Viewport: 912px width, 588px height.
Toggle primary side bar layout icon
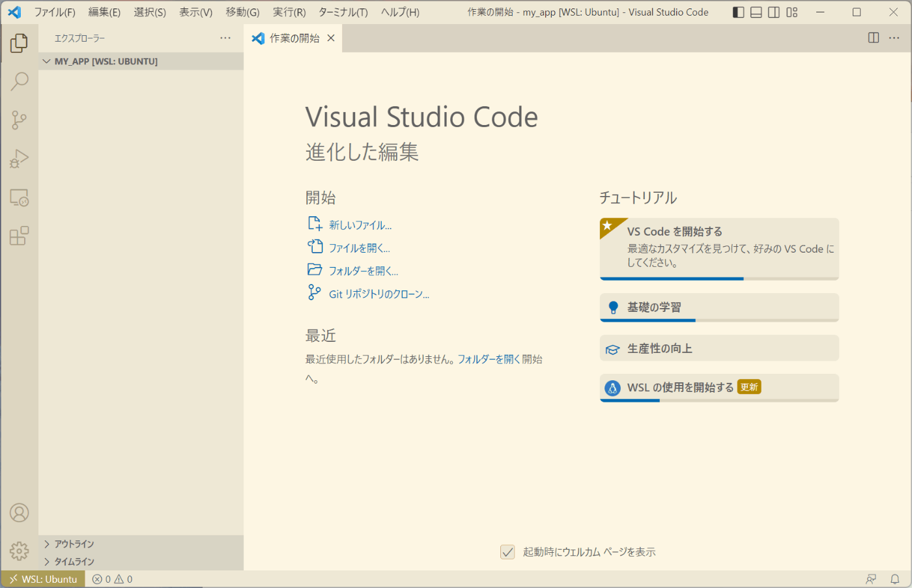[738, 12]
